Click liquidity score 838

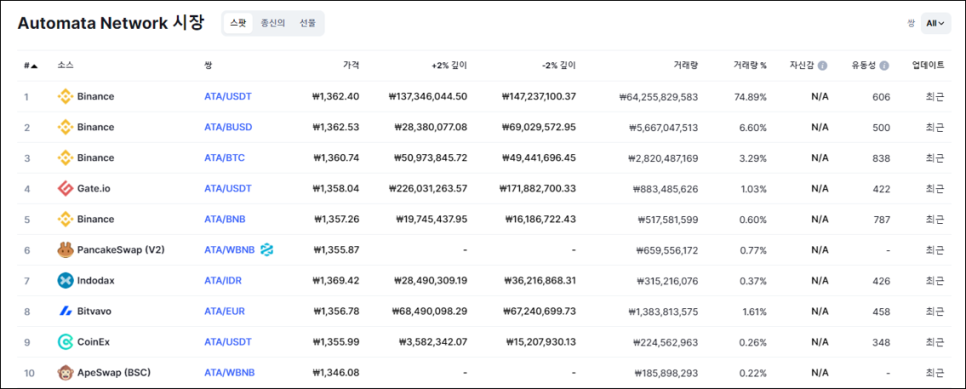[881, 158]
